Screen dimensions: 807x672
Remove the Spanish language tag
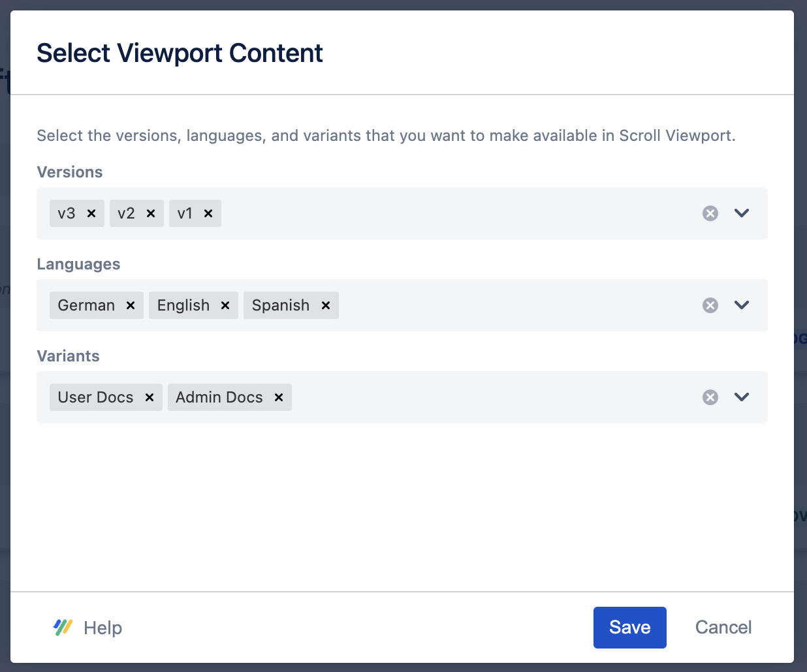[326, 305]
